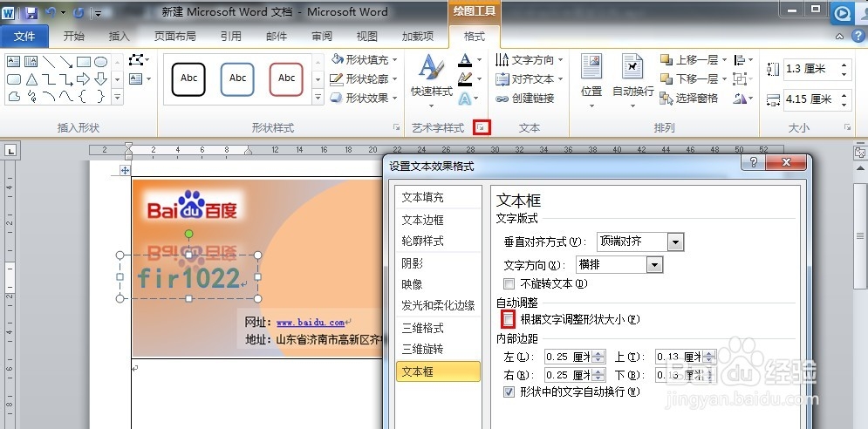The width and height of the screenshot is (868, 429).
Task: Undo last action in quick access toolbar
Action: click(51, 12)
